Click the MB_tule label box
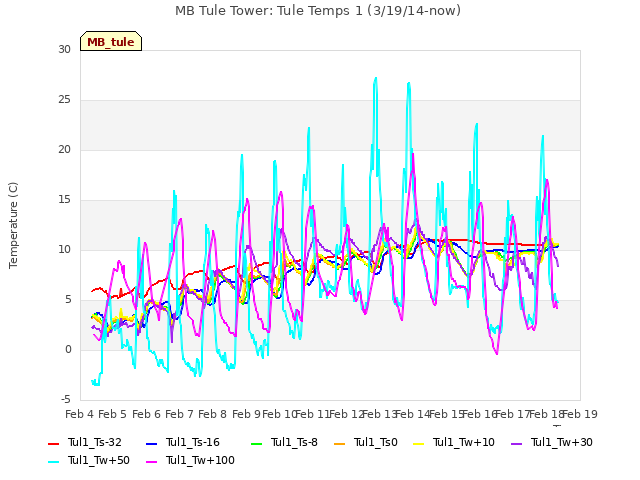The width and height of the screenshot is (640, 480). (x=111, y=41)
